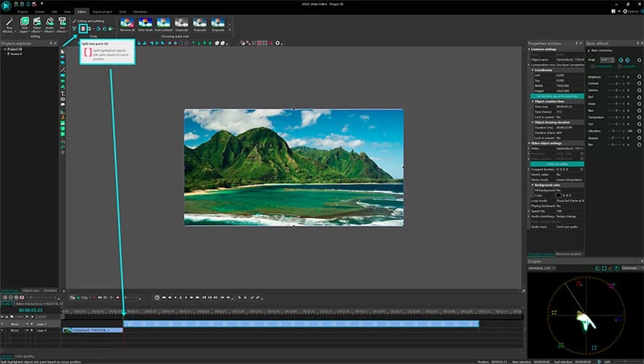Collapse the Common settings section
Screen dimensions: 644x364
529,49
